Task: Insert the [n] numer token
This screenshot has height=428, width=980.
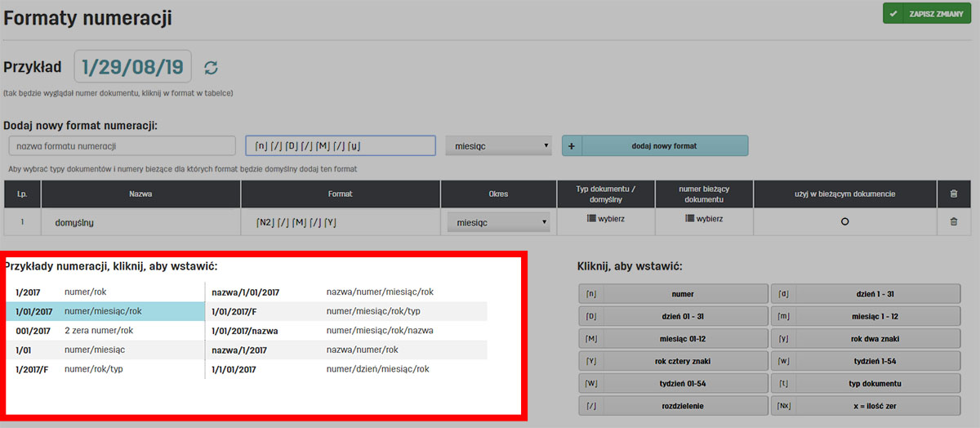Action: 673,294
